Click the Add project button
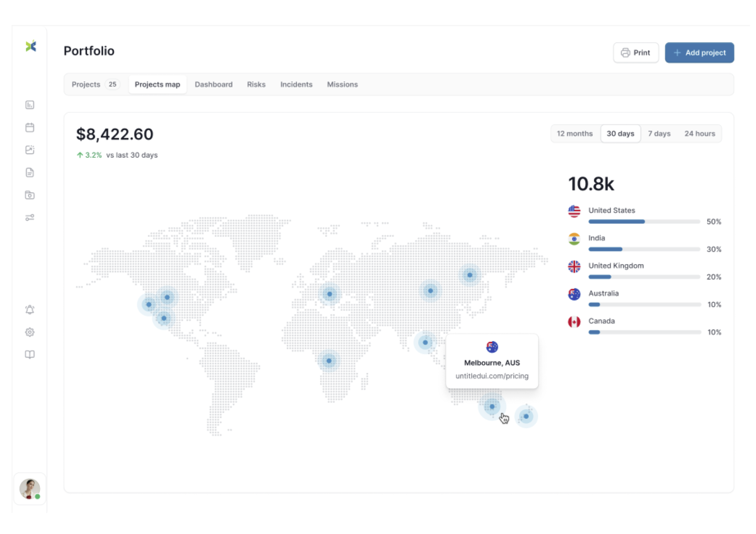756x534 pixels. coord(699,52)
